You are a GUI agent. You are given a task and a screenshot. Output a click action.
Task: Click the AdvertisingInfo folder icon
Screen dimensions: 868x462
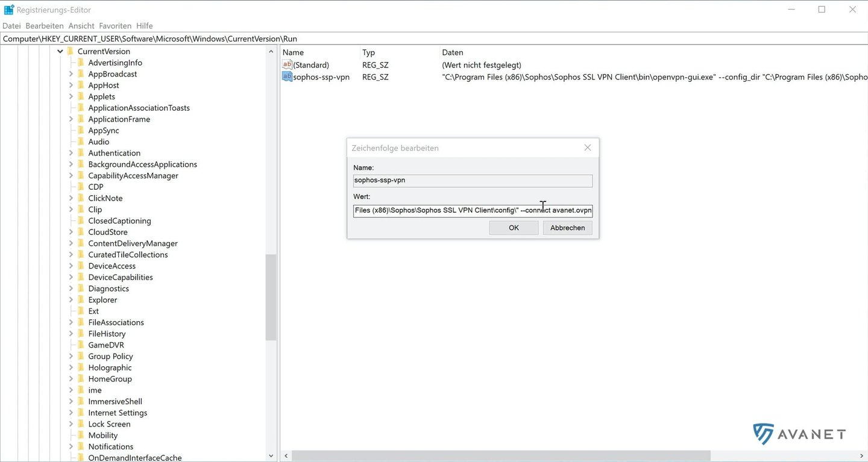click(x=81, y=63)
